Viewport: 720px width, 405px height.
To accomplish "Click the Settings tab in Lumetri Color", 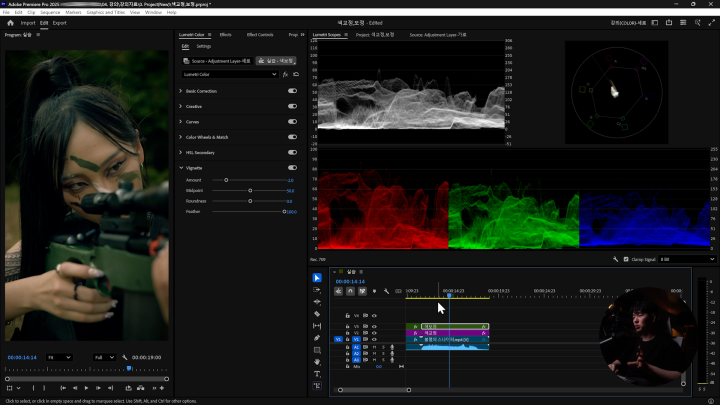I will (x=203, y=46).
